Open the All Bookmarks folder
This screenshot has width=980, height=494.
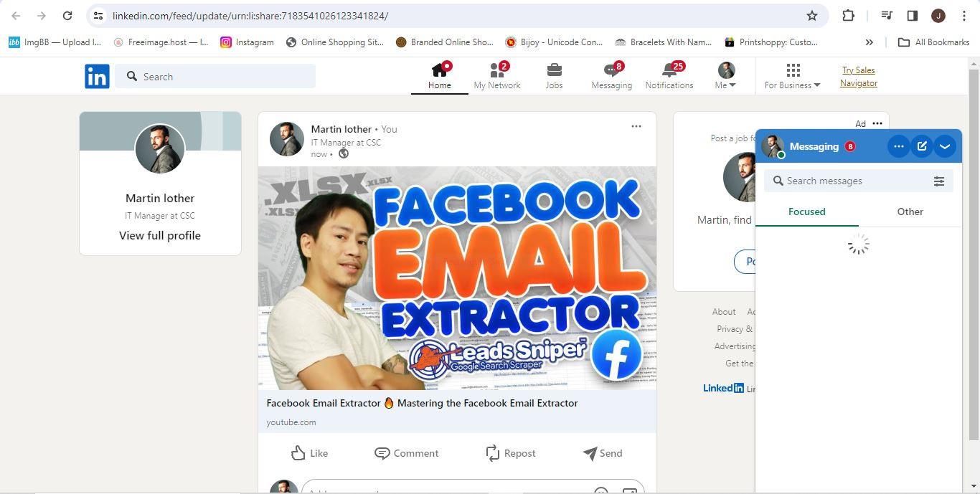point(934,42)
